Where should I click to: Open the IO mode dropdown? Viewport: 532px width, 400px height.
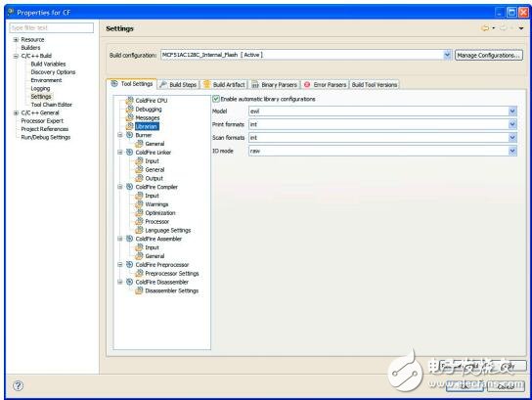tap(512, 151)
